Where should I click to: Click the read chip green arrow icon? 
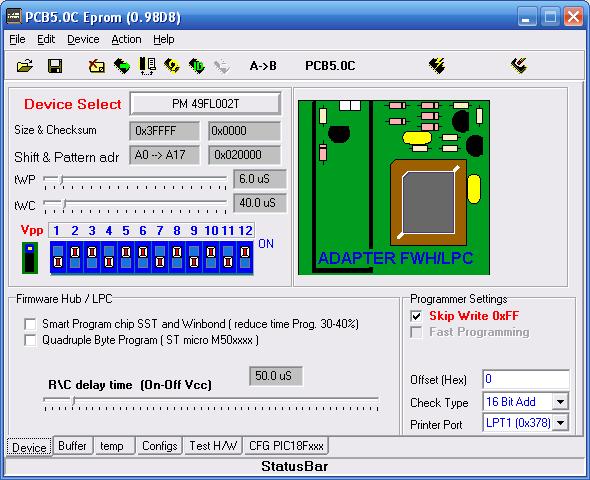[122, 66]
